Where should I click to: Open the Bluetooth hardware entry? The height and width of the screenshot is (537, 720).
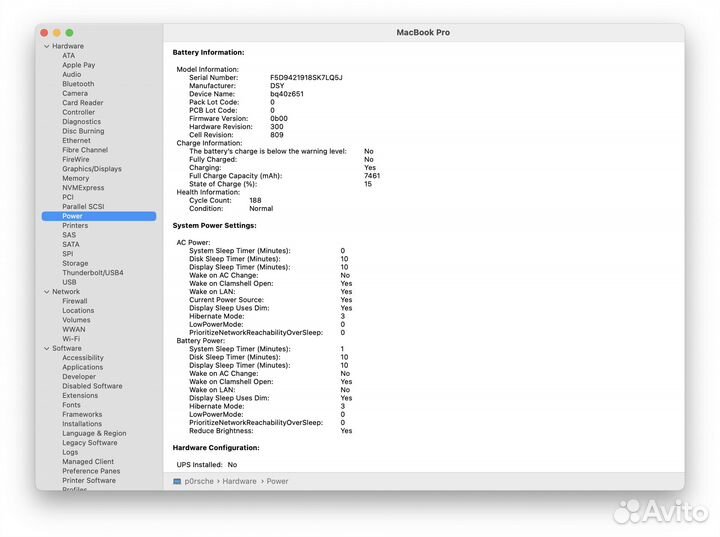coord(78,84)
